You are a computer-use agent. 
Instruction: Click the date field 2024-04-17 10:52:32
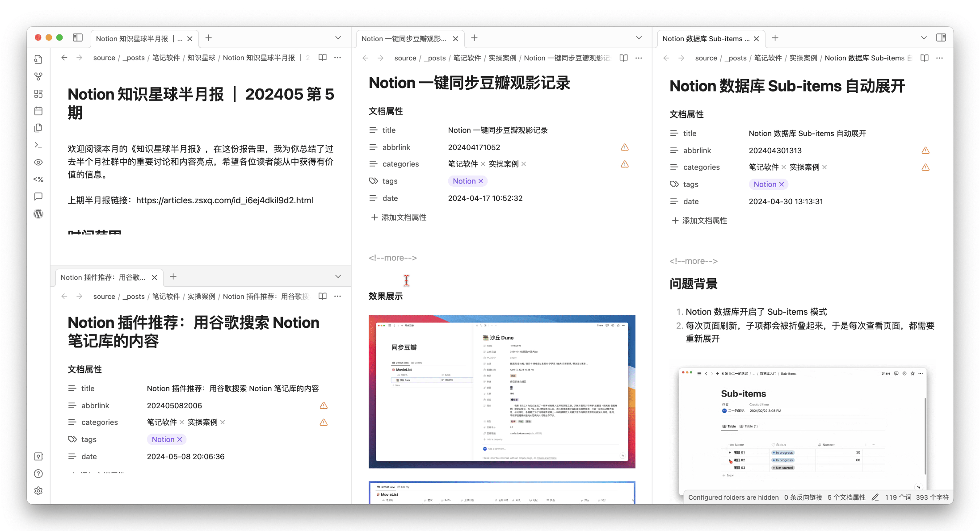pyautogui.click(x=485, y=198)
